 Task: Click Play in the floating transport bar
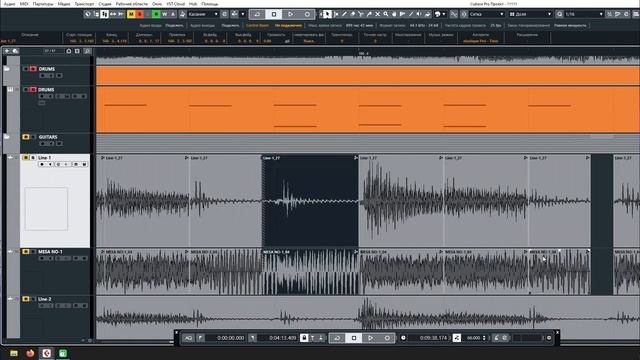pos(371,338)
